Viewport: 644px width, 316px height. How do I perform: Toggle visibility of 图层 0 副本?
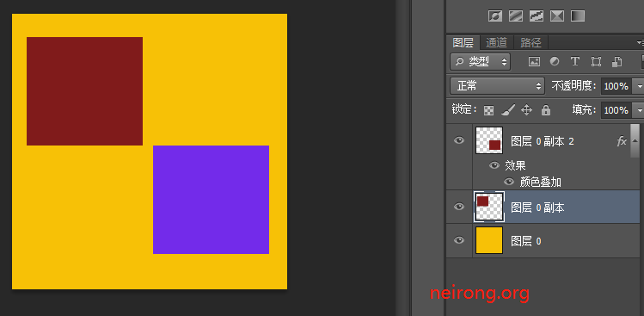[459, 207]
